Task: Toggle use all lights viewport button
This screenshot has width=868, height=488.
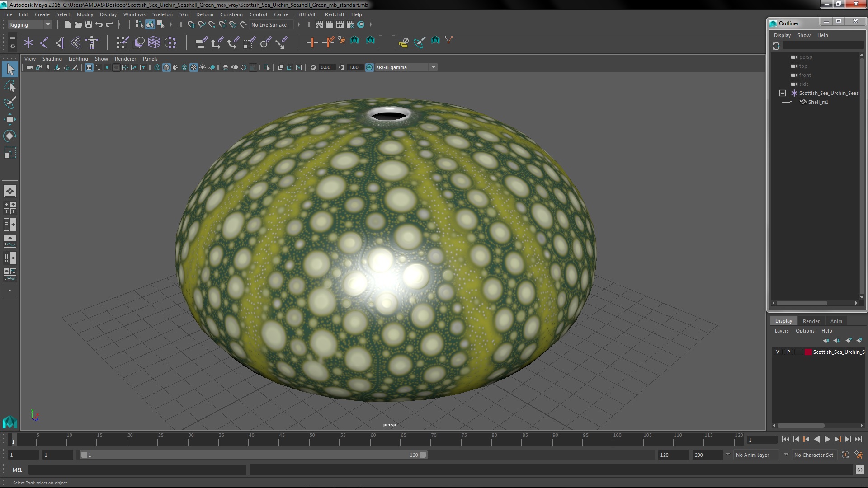Action: [203, 67]
